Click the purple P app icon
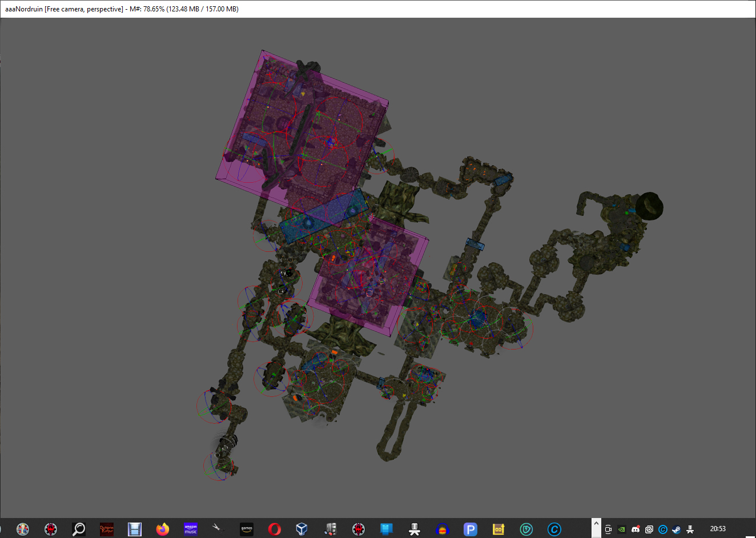756x538 pixels. point(471,529)
